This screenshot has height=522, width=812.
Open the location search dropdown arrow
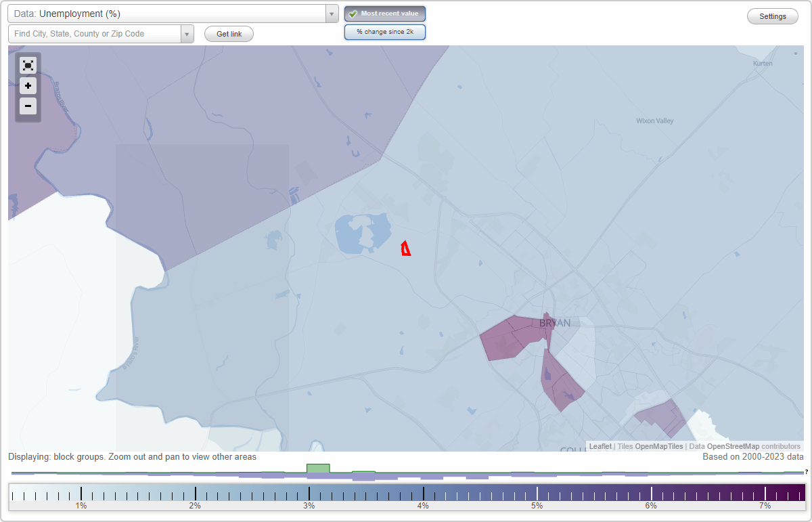coord(187,33)
